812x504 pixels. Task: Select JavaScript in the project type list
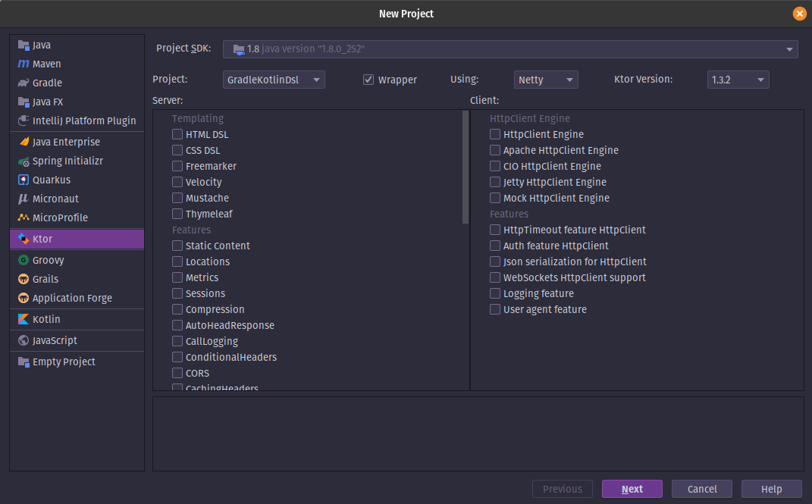[55, 341]
